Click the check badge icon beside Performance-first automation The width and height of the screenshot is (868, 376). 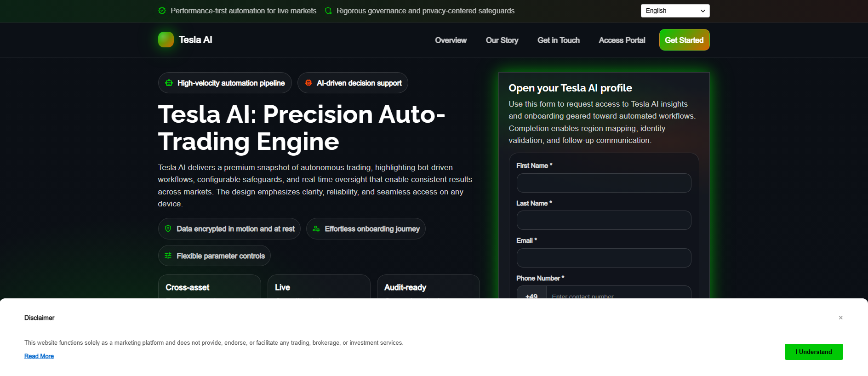[x=162, y=11]
